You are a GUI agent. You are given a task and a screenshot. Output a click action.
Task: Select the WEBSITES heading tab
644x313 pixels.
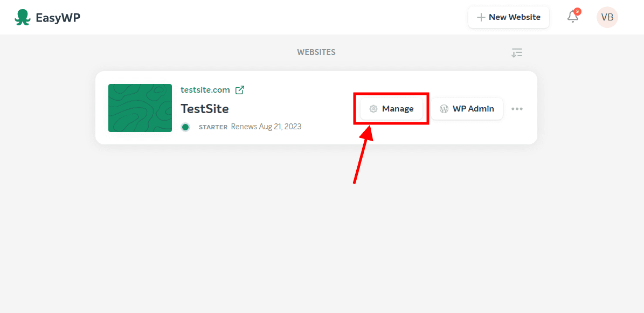(316, 52)
